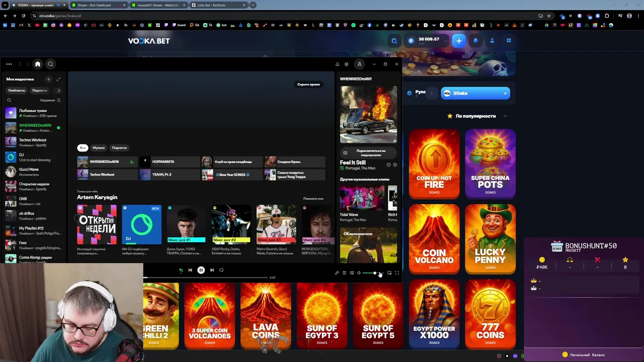Open the Недавние sort dropdown
The image size is (644, 362).
[x=50, y=100]
